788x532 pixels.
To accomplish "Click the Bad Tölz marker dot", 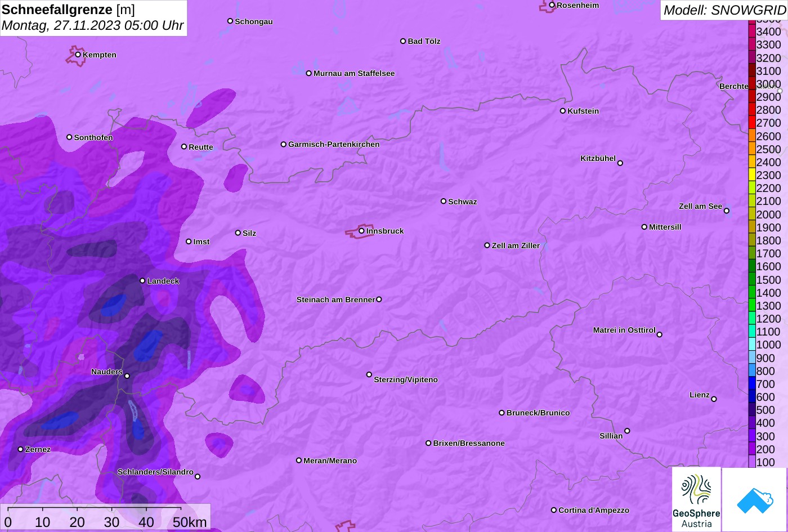I will 403,41.
